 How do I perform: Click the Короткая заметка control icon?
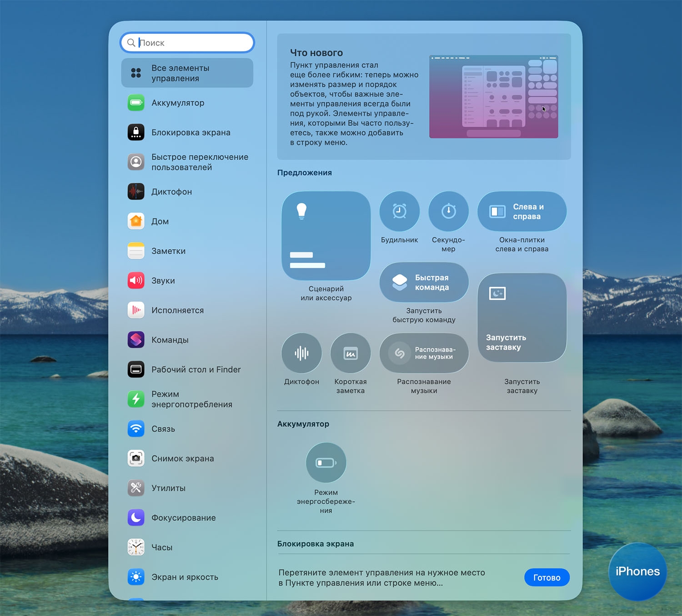pyautogui.click(x=351, y=353)
